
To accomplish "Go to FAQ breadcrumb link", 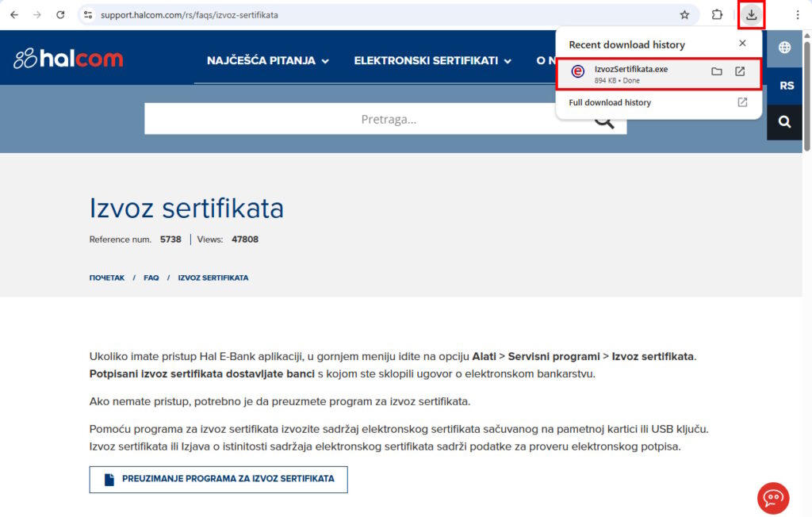I will 151,278.
